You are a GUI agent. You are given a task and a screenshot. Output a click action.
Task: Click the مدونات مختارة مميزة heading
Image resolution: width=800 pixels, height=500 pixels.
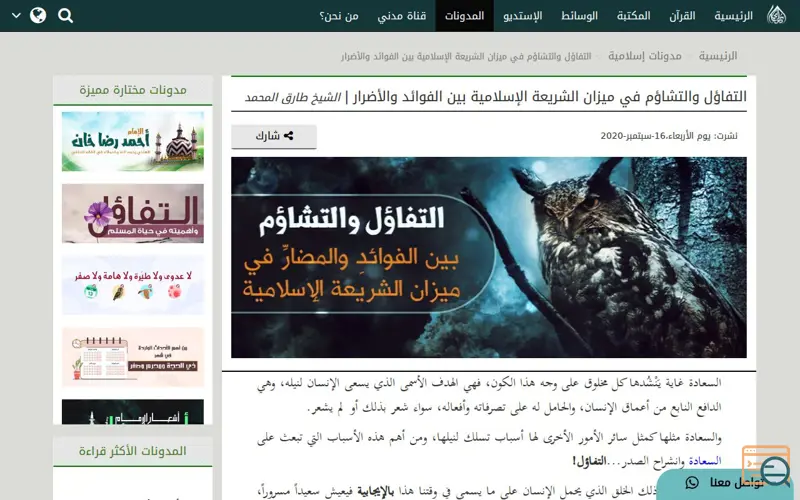133,90
